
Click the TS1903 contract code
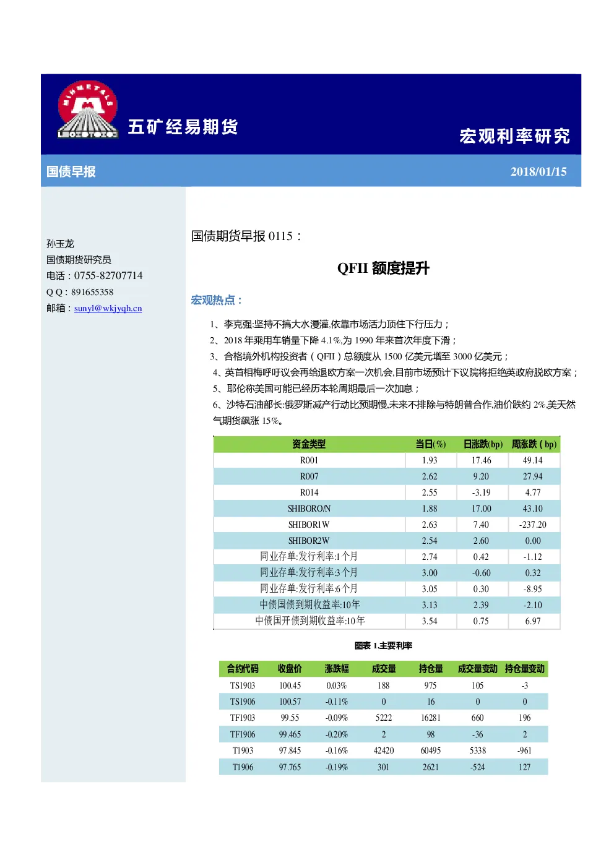click(x=243, y=685)
